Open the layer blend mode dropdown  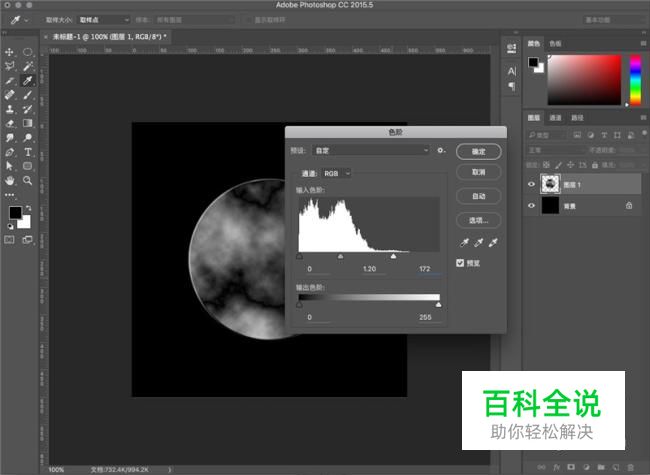click(555, 150)
